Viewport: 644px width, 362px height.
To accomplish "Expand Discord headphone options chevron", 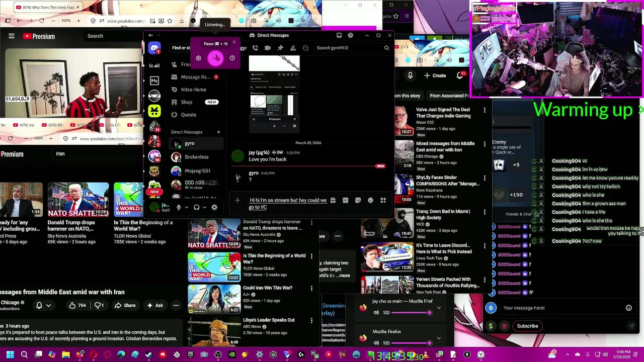I will pos(204,207).
